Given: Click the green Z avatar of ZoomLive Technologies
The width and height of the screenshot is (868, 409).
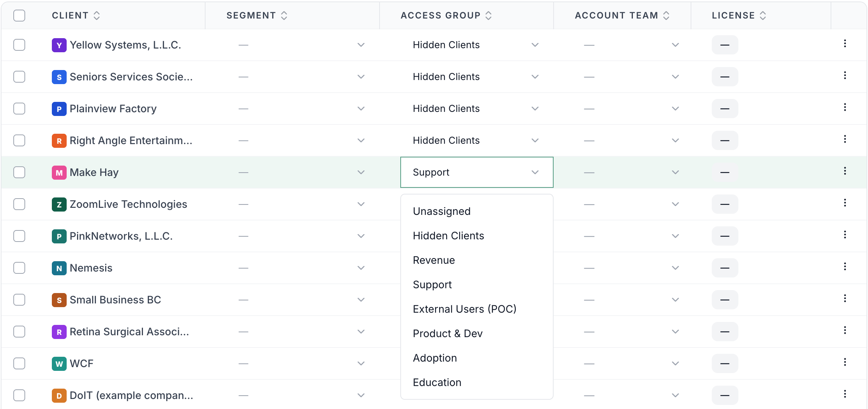Looking at the screenshot, I should (x=59, y=204).
